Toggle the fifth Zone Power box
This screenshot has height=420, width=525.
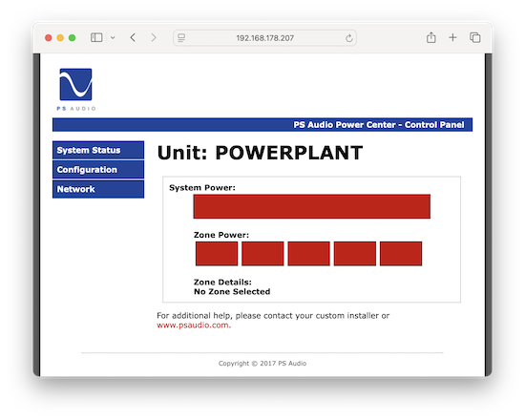point(401,254)
